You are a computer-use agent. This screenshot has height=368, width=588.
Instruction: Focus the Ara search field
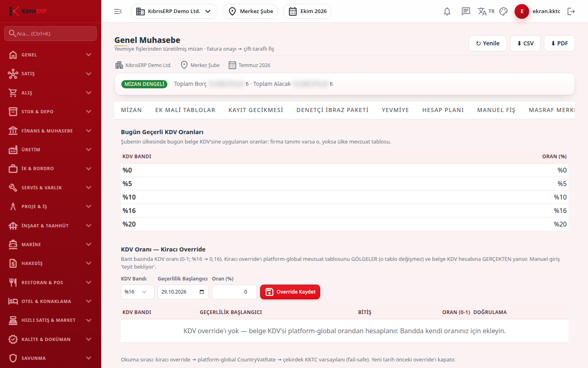click(x=51, y=34)
